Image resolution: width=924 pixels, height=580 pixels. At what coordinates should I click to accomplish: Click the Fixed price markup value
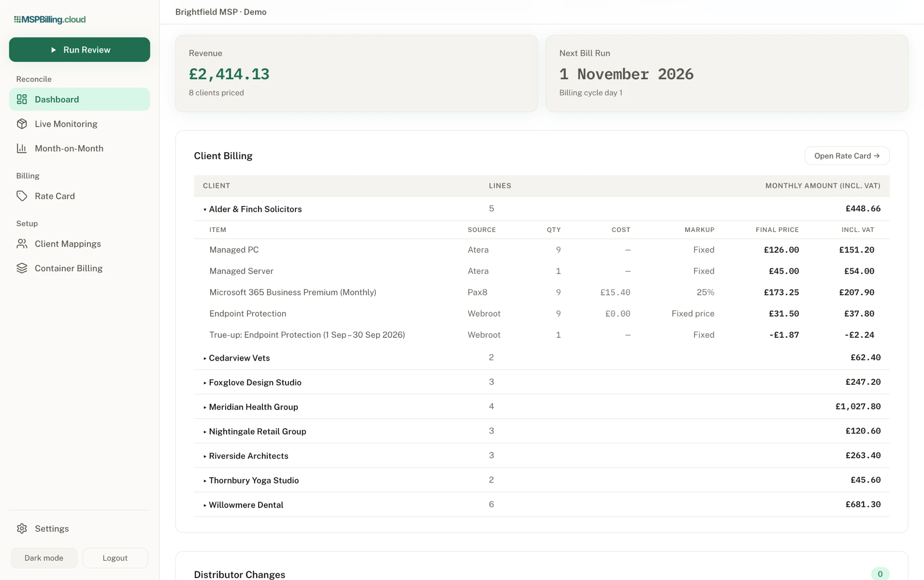(693, 314)
